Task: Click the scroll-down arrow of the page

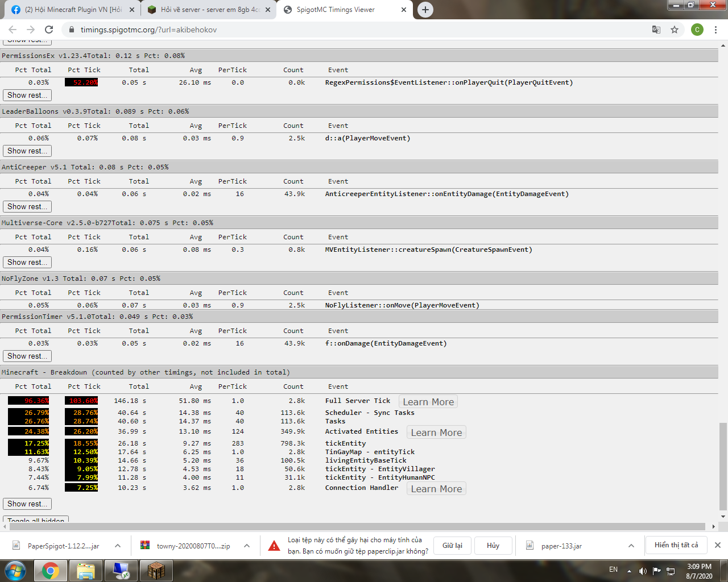Action: click(723, 517)
